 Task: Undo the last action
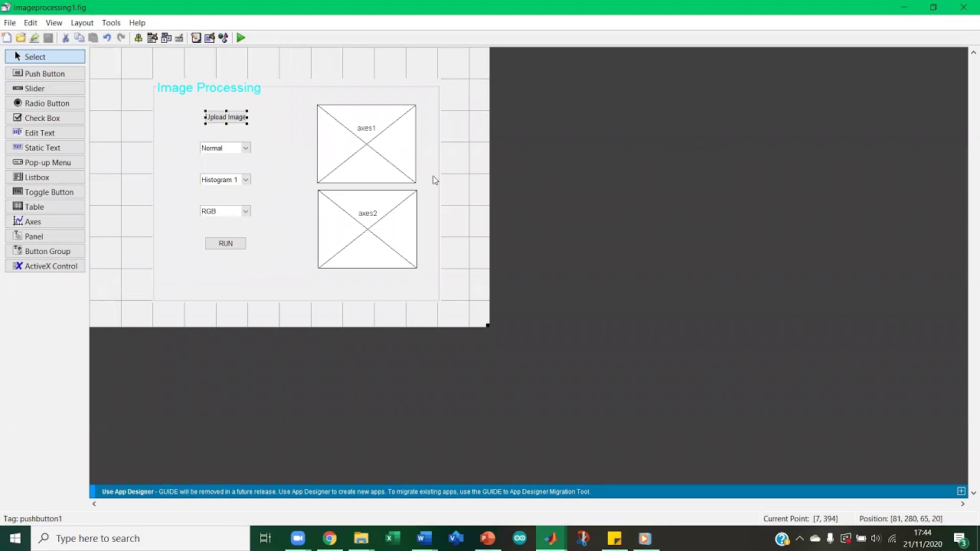tap(107, 37)
